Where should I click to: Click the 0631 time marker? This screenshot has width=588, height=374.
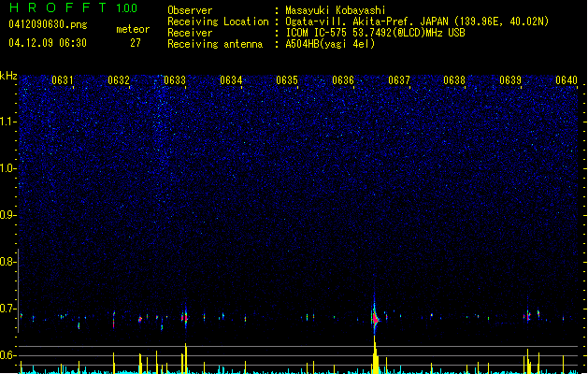63,80
